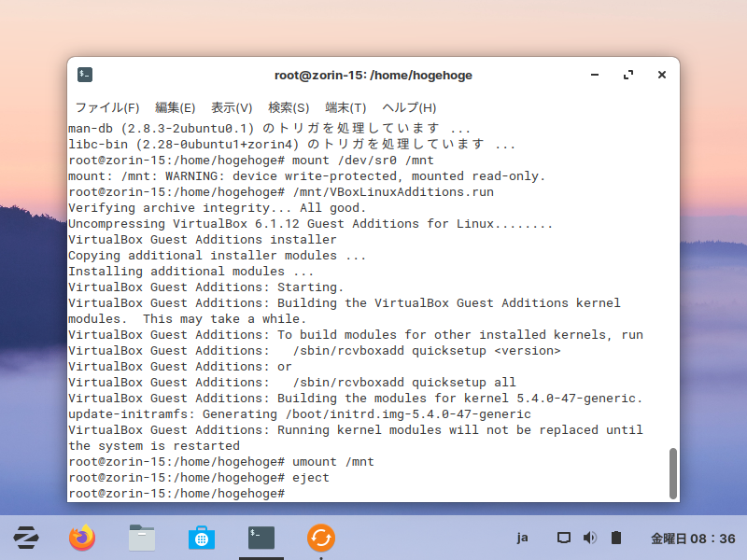Click 'the system is restarted' line
Viewport: 747px width, 560px height.
[154, 446]
